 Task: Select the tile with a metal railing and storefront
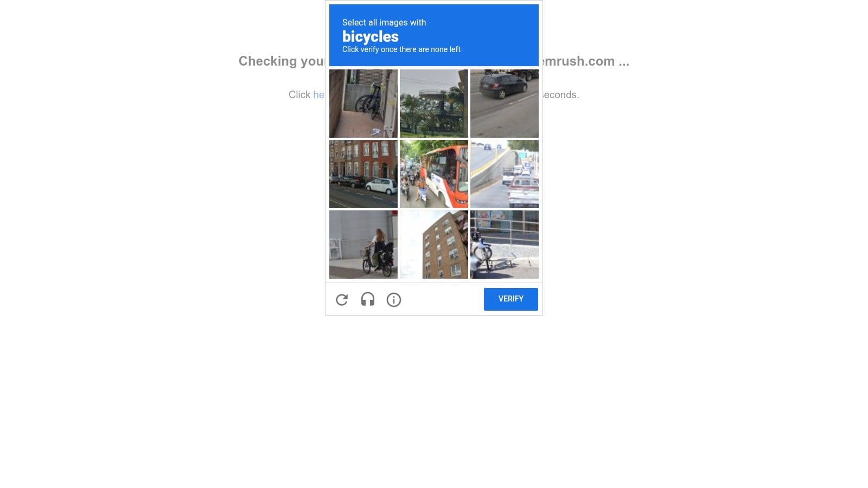pyautogui.click(x=505, y=245)
